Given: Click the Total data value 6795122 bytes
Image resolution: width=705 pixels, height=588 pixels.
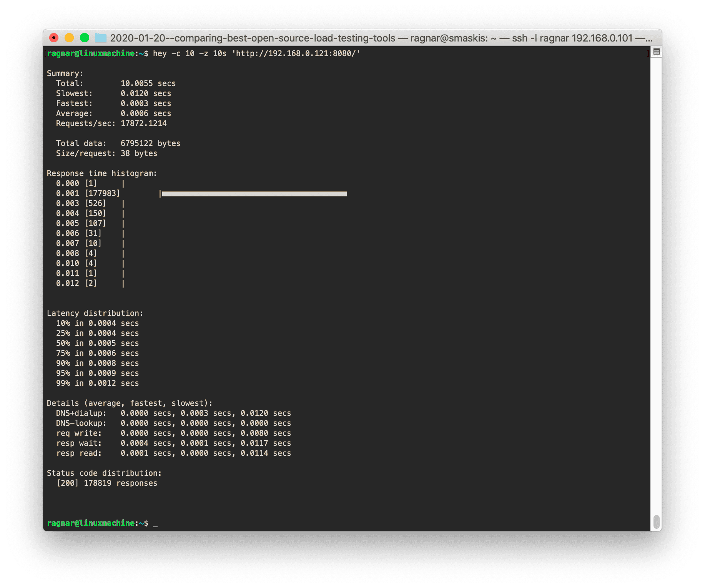Looking at the screenshot, I should (150, 143).
